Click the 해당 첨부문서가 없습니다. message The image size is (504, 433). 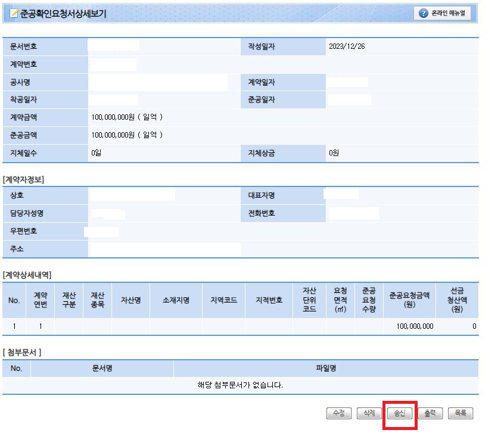[240, 385]
